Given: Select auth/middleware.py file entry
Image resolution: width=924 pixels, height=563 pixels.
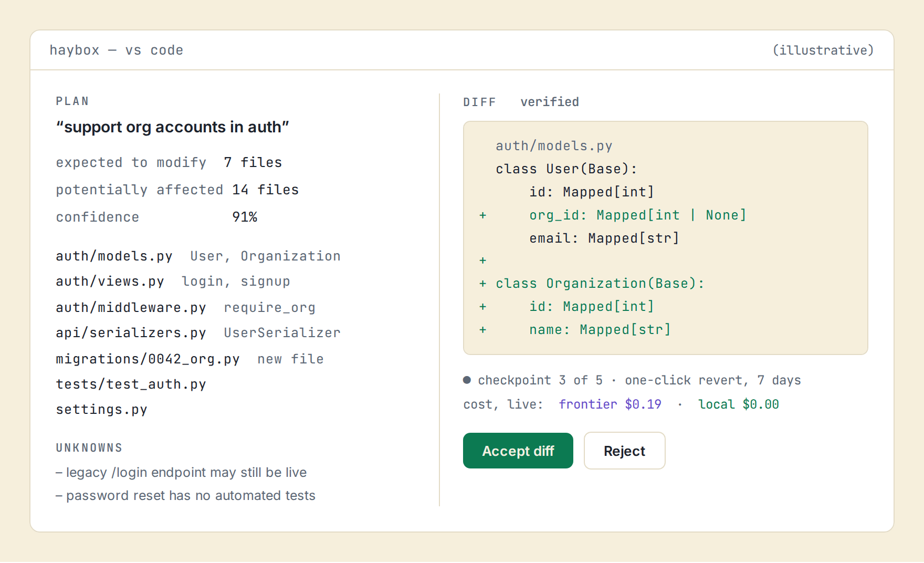Looking at the screenshot, I should pos(131,307).
